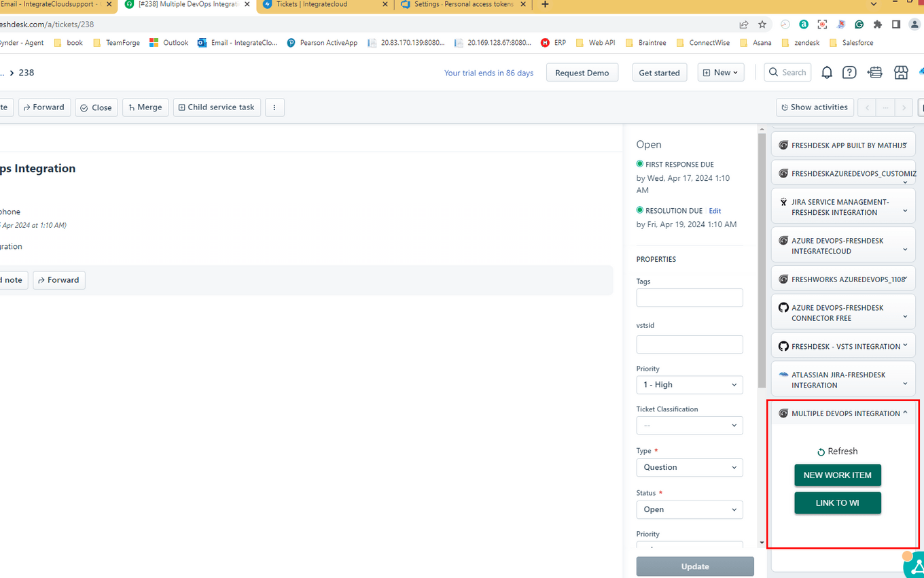Click the marketplace store icon
The height and width of the screenshot is (578, 924).
(901, 73)
